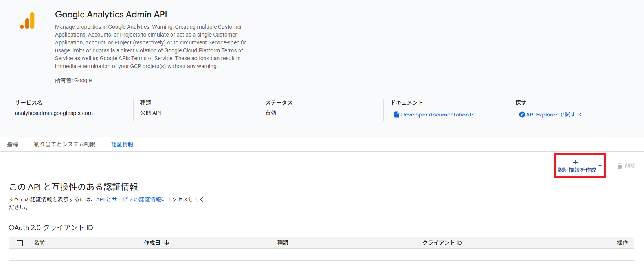Image resolution: width=644 pixels, height=266 pixels.
Task: Click the クライアント ID column header
Action: point(442,243)
